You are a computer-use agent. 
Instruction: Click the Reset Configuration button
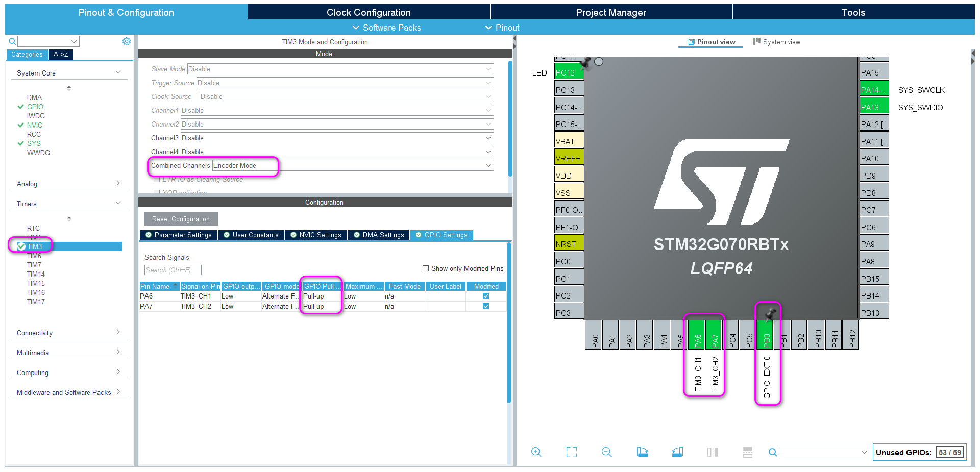(181, 219)
